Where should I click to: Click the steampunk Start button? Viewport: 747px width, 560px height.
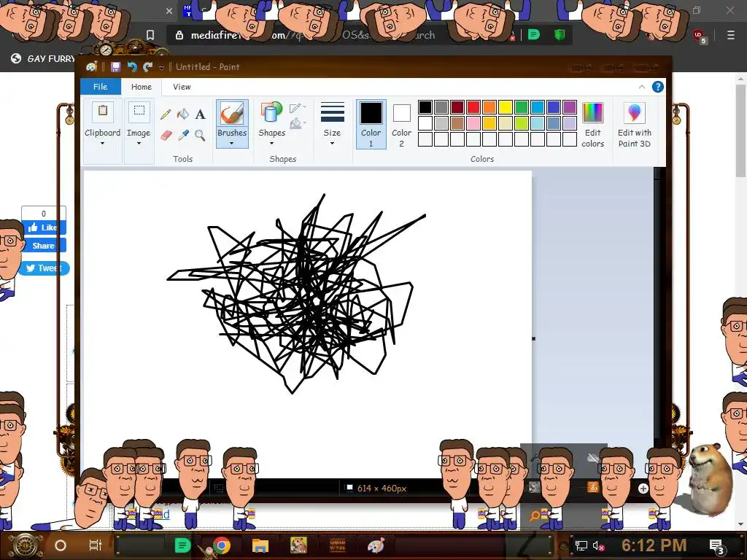pos(25,545)
